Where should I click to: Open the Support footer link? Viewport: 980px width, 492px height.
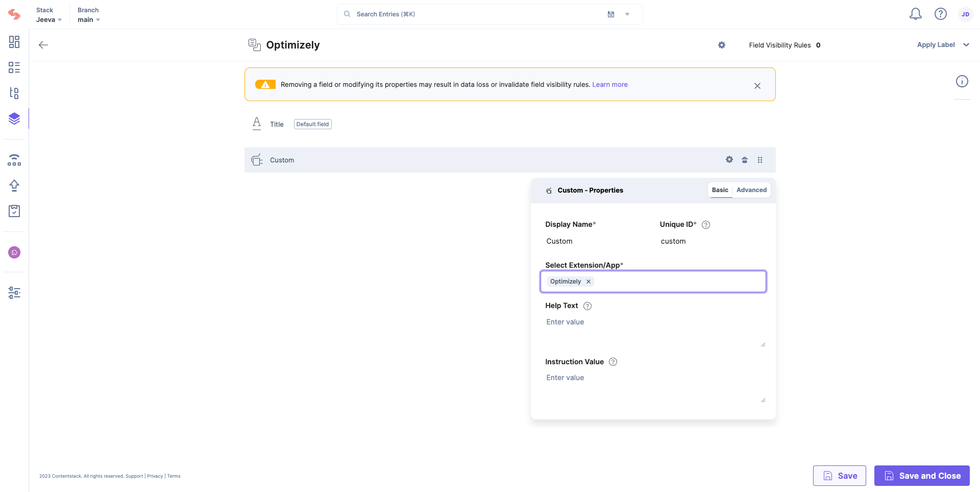[134, 476]
